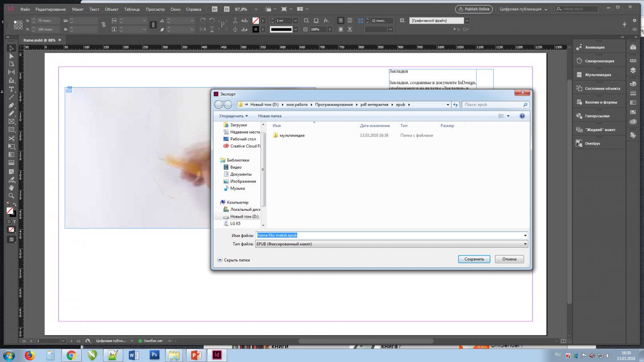The image size is (644, 362).
Task: Open Упорядочить dropdown in Export dialog
Action: click(x=234, y=116)
